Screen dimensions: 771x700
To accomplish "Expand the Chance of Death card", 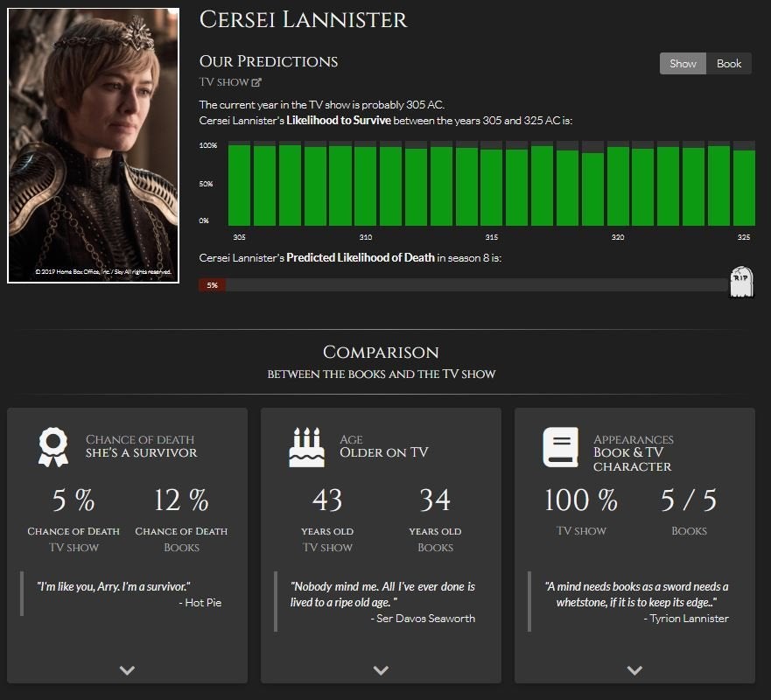I will (127, 669).
